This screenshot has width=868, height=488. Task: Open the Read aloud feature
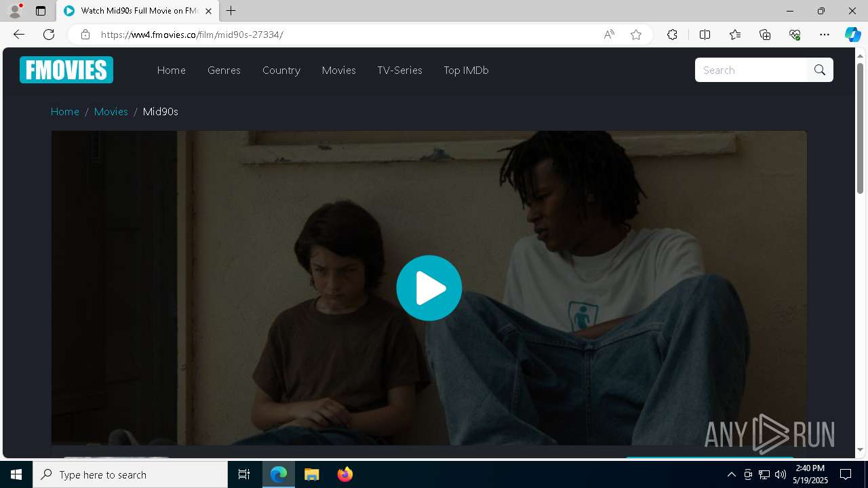tap(609, 35)
